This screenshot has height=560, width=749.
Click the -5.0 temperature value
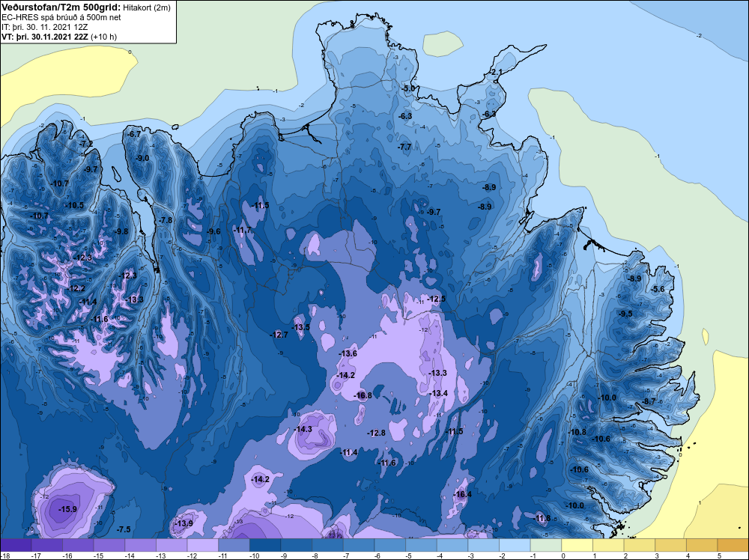tap(408, 89)
